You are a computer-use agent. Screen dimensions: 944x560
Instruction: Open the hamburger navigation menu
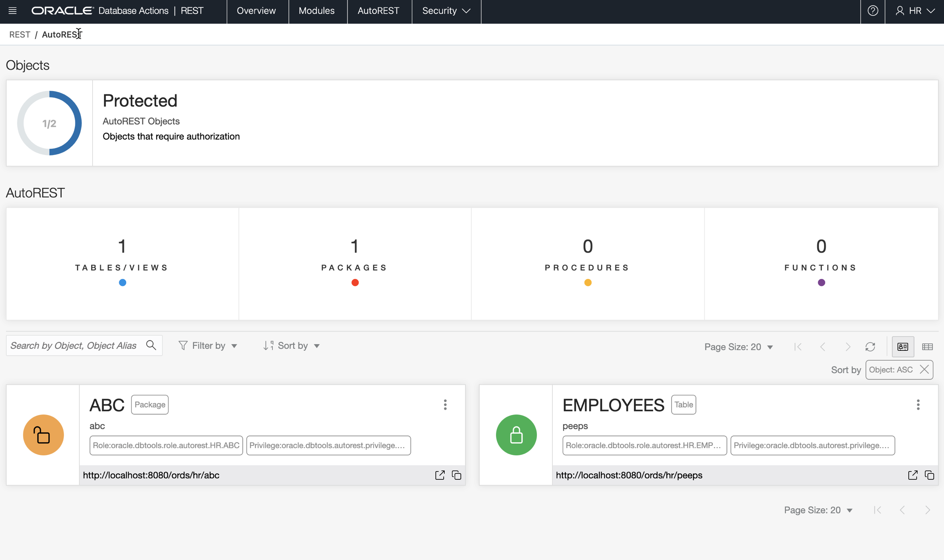(x=13, y=11)
